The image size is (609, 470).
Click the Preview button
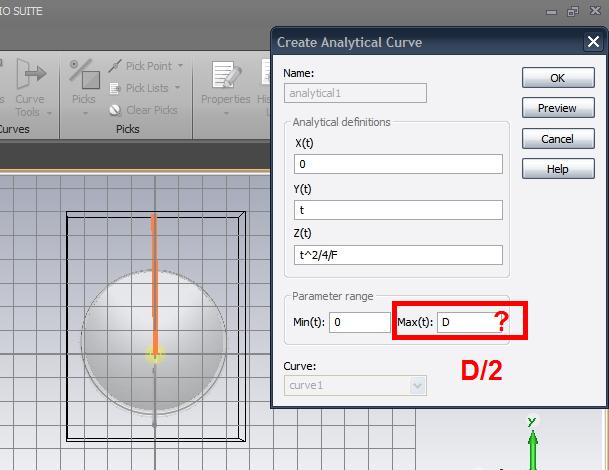(558, 108)
